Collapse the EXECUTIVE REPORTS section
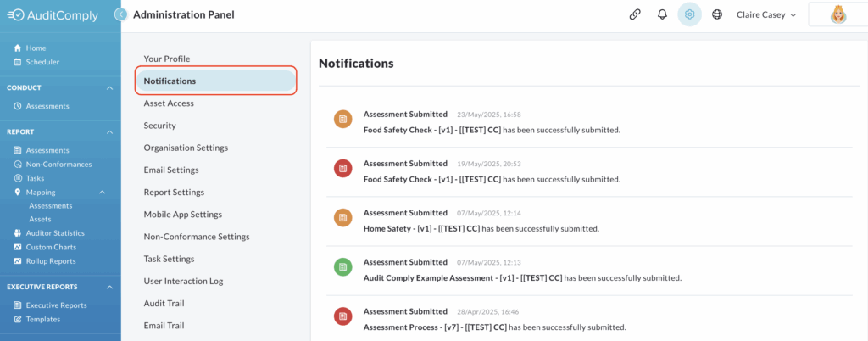868x341 pixels. (109, 288)
